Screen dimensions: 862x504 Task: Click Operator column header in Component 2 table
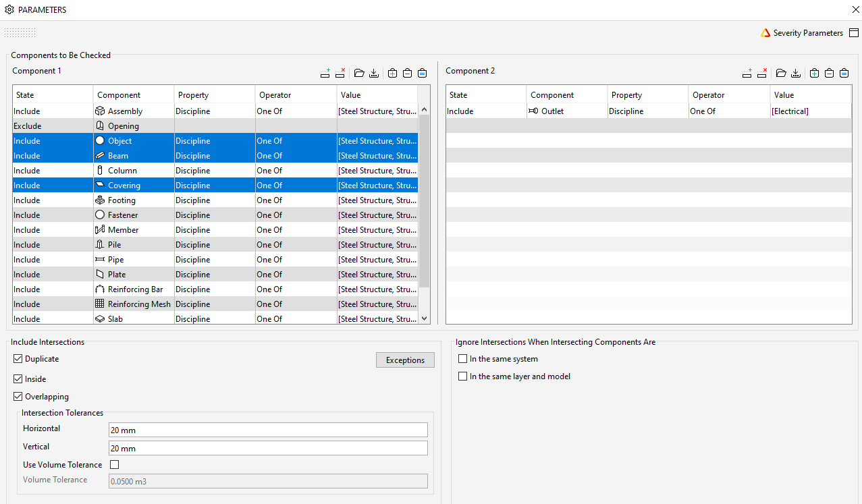729,95
